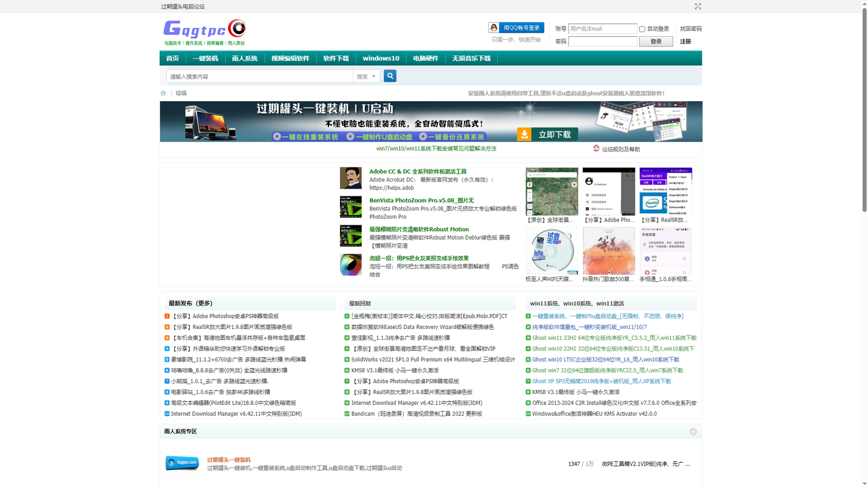
Task: Open Ghost XP SP3无精简2019纯净版 link
Action: pos(602,381)
